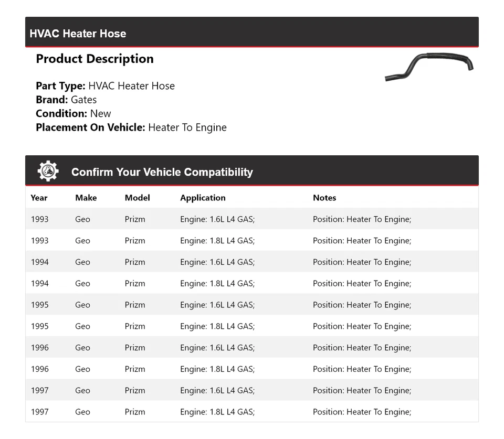Click the Model column header
This screenshot has width=504, height=439.
[x=137, y=198]
